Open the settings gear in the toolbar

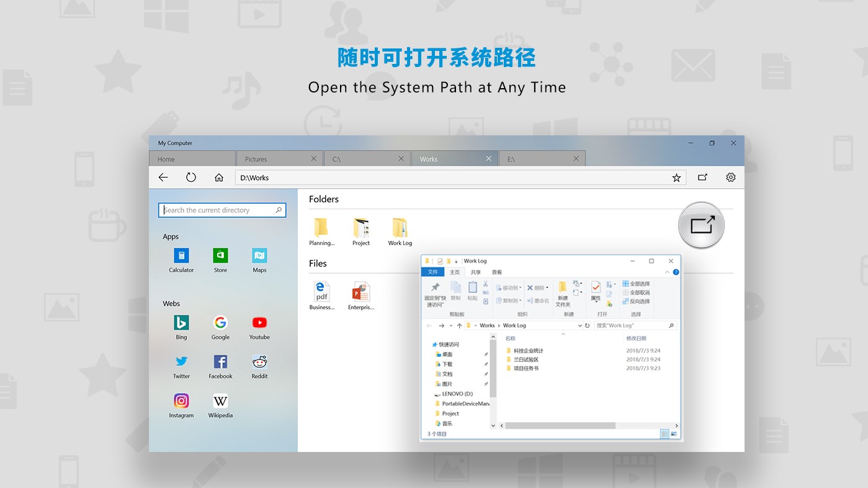[730, 177]
